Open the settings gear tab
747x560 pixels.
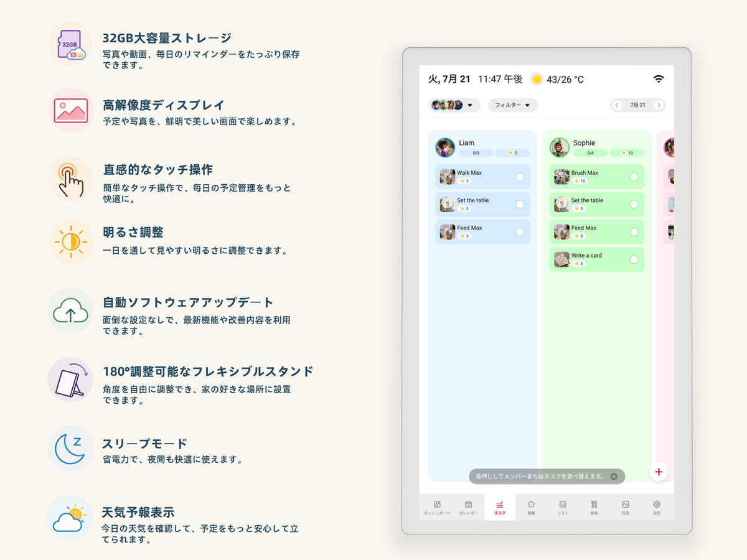[657, 507]
